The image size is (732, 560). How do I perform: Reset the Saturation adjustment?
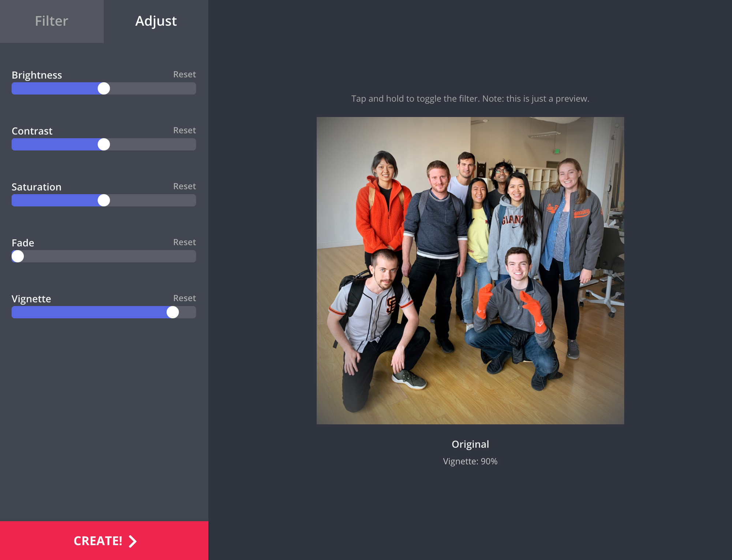(x=184, y=186)
